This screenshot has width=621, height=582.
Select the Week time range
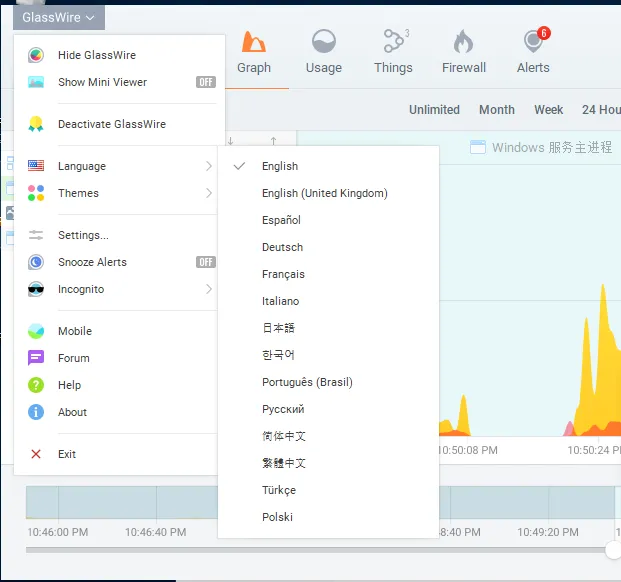548,110
